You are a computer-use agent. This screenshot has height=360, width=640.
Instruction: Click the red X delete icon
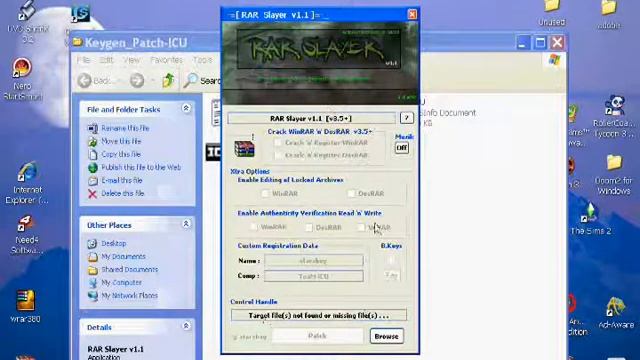click(93, 193)
